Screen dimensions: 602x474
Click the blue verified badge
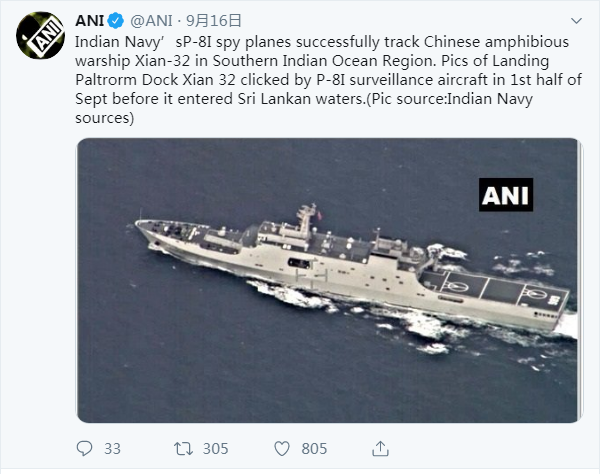point(116,21)
